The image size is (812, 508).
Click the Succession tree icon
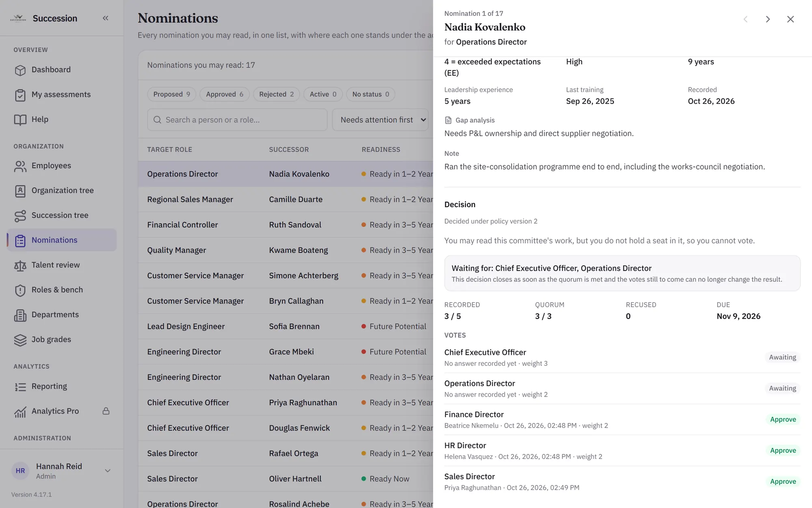(20, 215)
